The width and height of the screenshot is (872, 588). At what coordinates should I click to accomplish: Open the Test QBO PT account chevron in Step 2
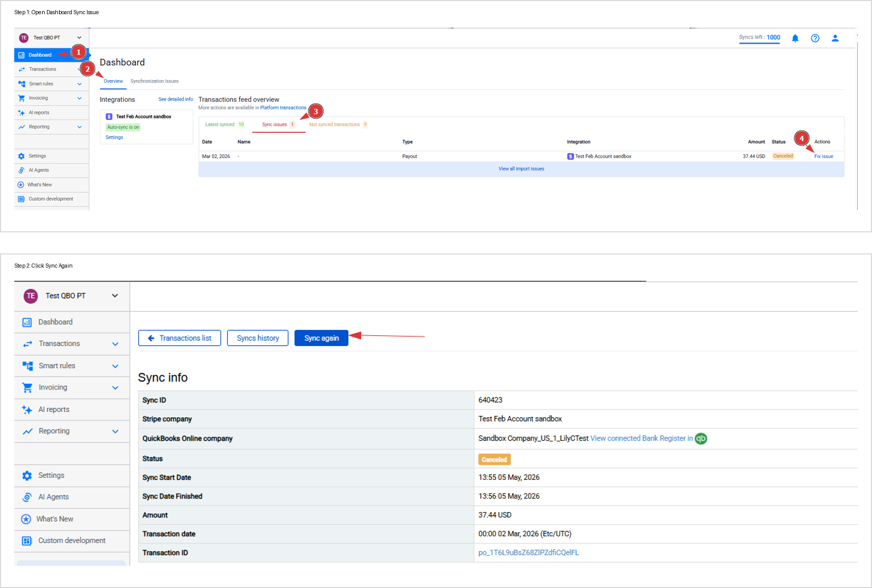115,296
